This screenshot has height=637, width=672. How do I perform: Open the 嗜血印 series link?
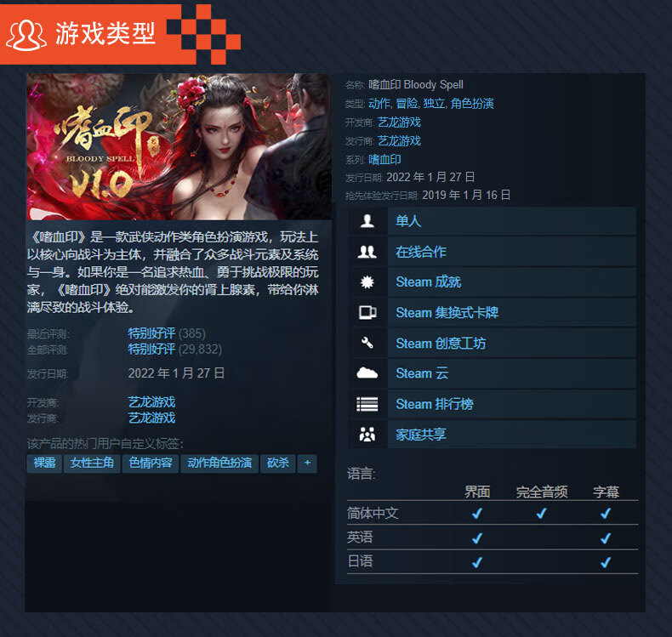click(384, 160)
